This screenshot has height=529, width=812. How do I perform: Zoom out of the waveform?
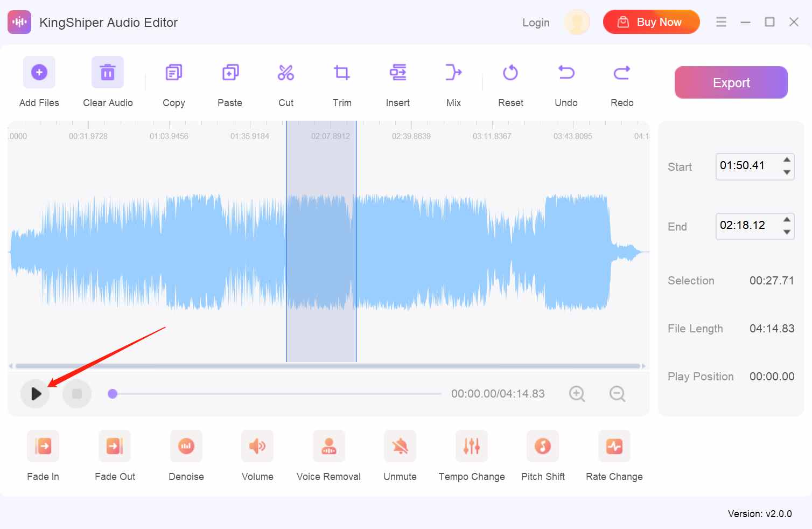pyautogui.click(x=618, y=394)
